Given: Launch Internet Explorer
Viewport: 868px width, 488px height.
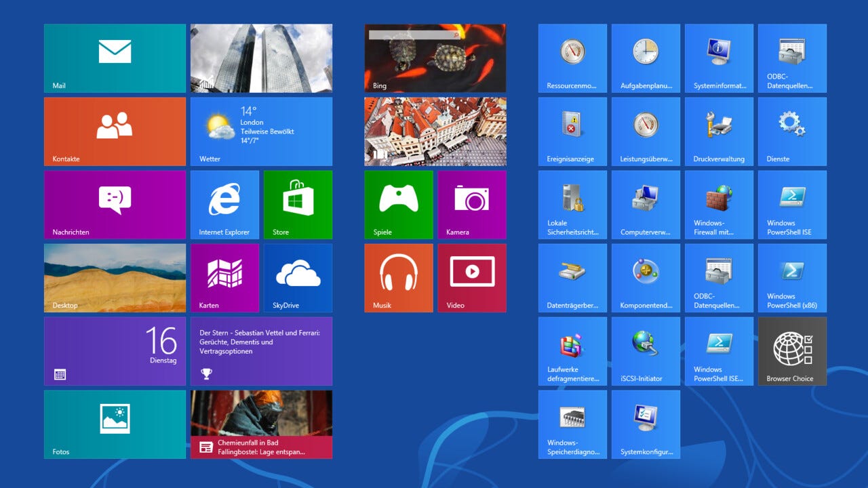Looking at the screenshot, I should 224,204.
